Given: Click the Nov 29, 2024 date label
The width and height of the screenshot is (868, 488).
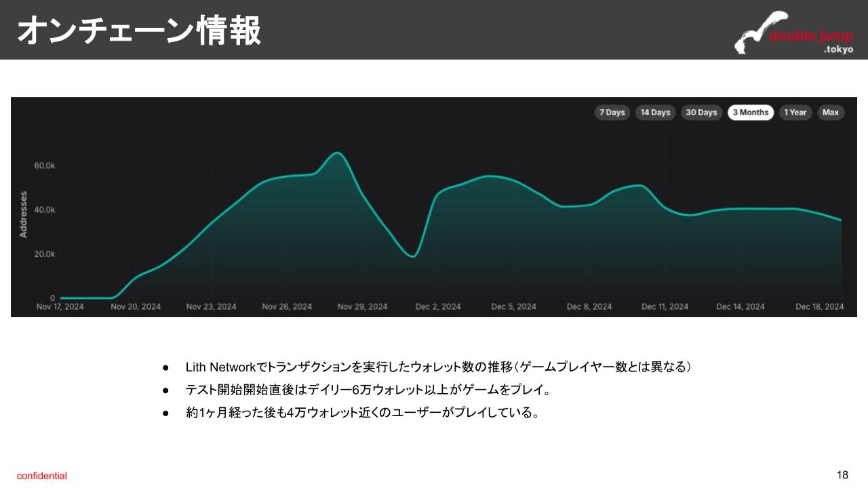Looking at the screenshot, I should pyautogui.click(x=362, y=307).
